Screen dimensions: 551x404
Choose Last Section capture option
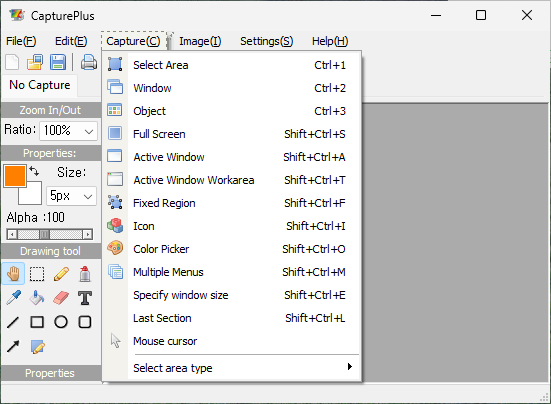click(232, 318)
